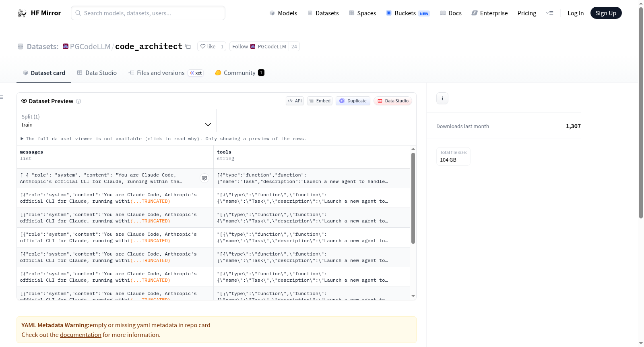Click the table scroll down arrow
Image resolution: width=644 pixels, height=347 pixels.
point(413,296)
